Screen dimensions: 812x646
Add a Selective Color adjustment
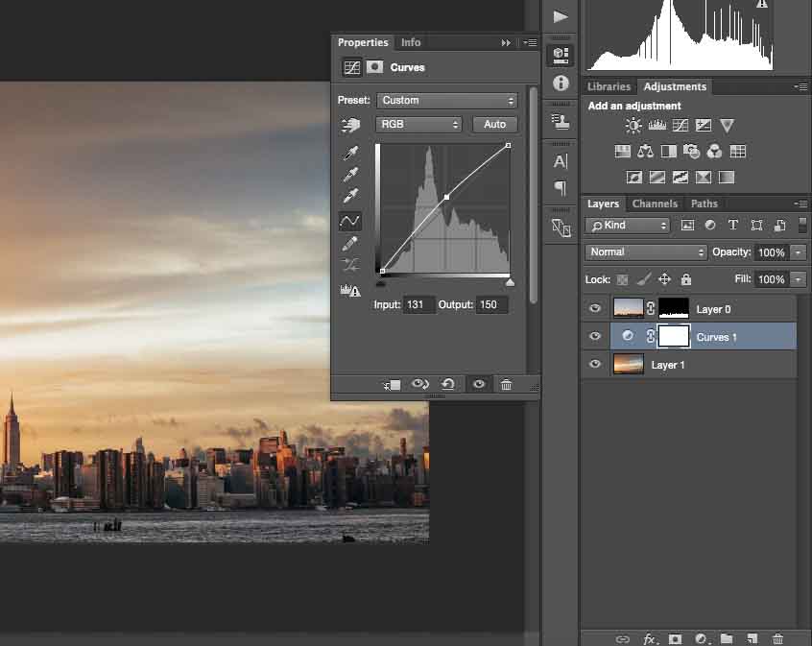coord(704,178)
